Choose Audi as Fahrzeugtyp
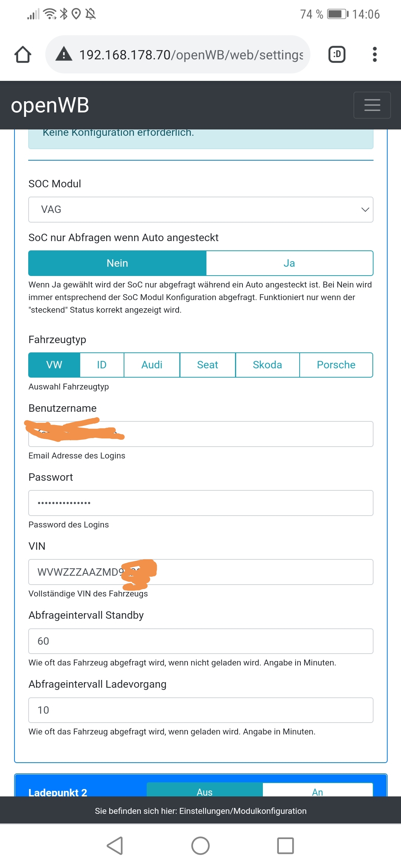The width and height of the screenshot is (401, 868). (x=152, y=365)
